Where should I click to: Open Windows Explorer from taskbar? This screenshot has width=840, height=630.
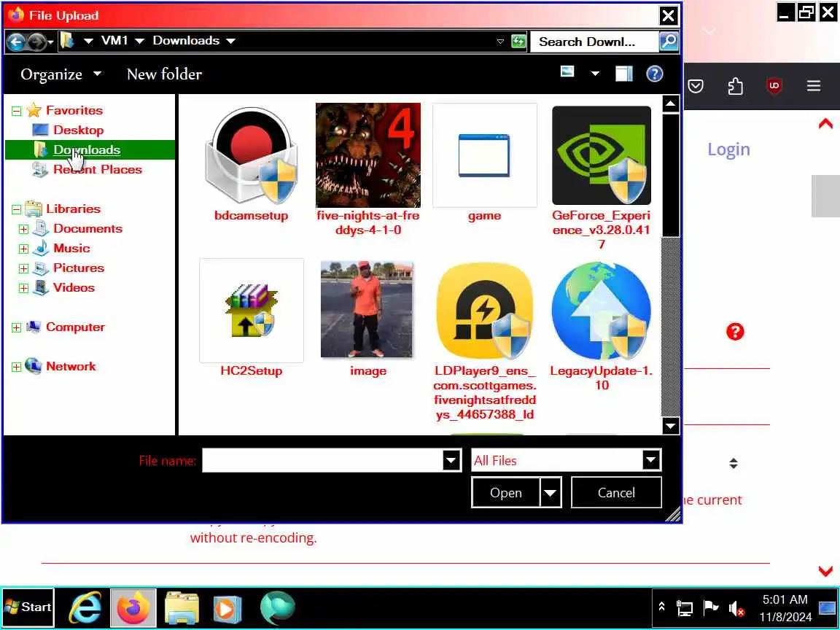pyautogui.click(x=182, y=608)
